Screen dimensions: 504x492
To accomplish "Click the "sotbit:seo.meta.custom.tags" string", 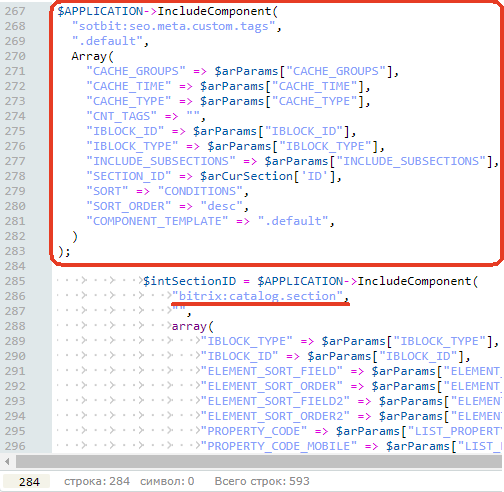I will (173, 26).
